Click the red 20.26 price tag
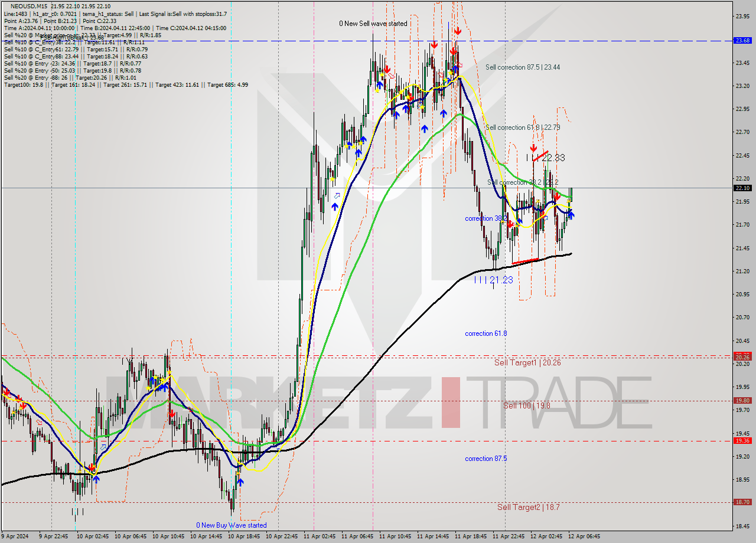Image resolution: width=756 pixels, height=543 pixels. [x=742, y=357]
